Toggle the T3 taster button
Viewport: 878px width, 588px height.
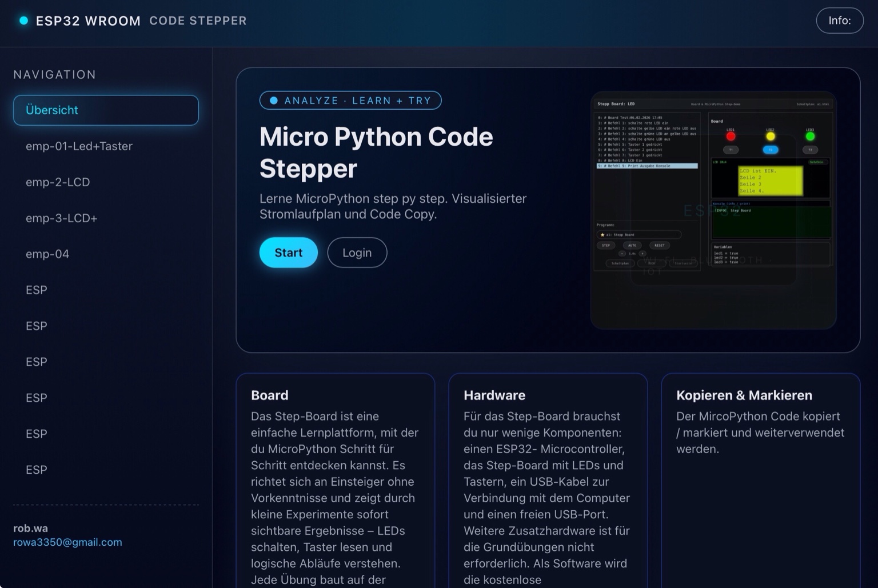point(811,150)
